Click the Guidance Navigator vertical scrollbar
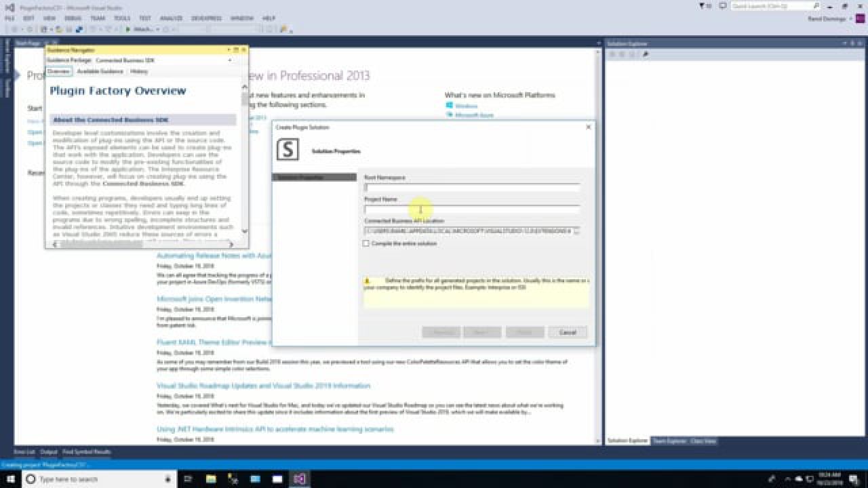This screenshot has height=488, width=868. click(x=245, y=156)
